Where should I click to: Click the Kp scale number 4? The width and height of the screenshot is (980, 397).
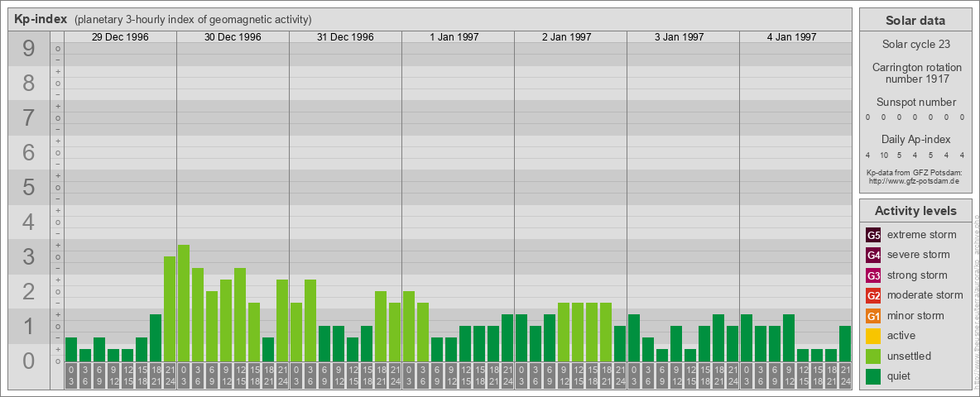click(x=29, y=222)
